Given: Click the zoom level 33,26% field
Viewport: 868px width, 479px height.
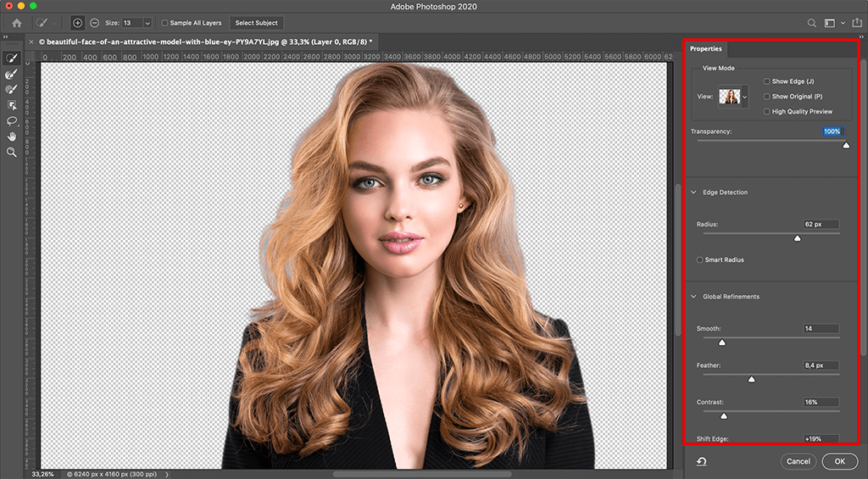Looking at the screenshot, I should tap(42, 475).
